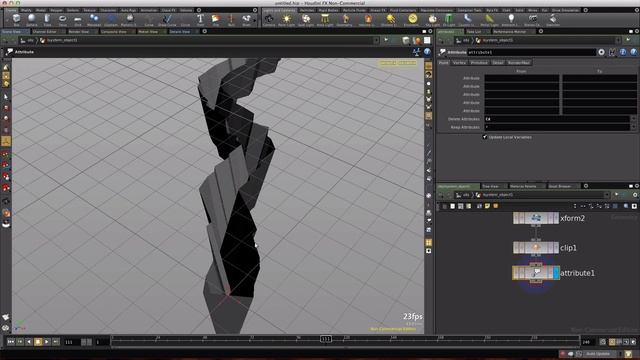Select the Draw Curve shelf tool

(167, 20)
